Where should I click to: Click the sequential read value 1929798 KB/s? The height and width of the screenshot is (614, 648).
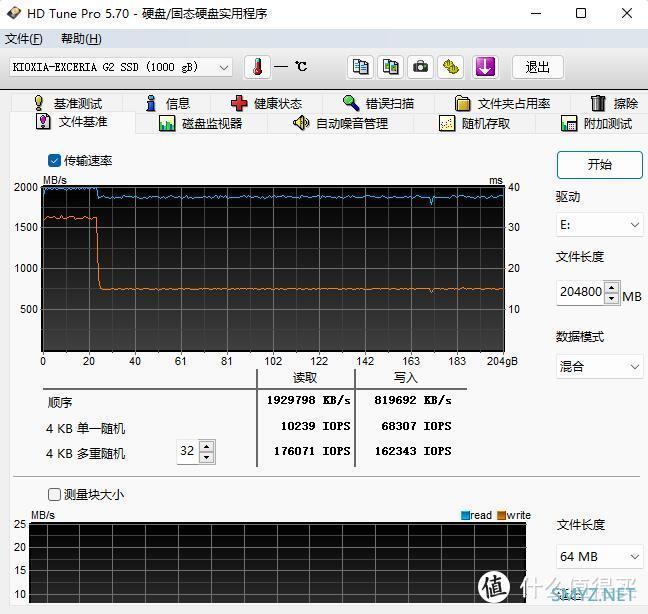click(308, 400)
